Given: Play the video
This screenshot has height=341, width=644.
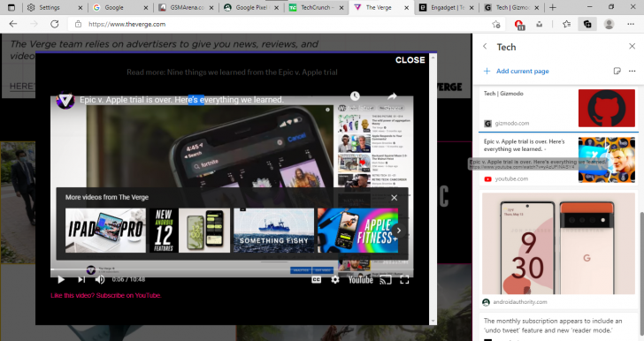Looking at the screenshot, I should pos(61,280).
